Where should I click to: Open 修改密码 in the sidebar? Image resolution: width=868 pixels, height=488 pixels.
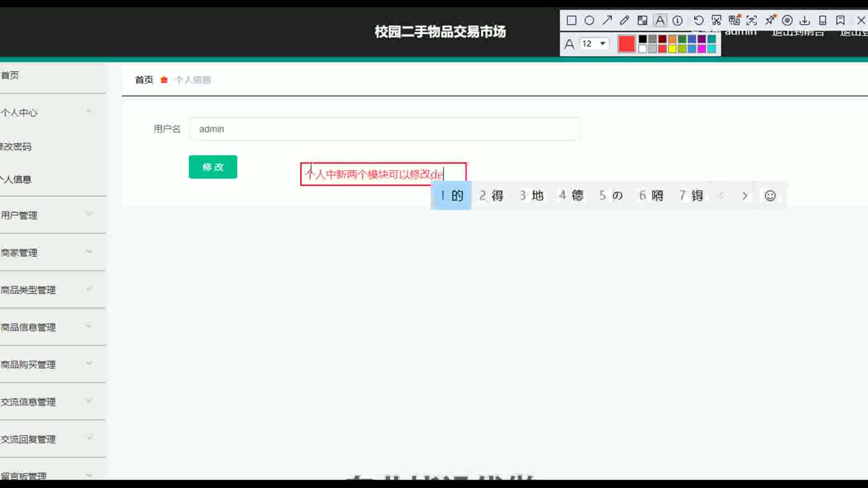[16, 146]
